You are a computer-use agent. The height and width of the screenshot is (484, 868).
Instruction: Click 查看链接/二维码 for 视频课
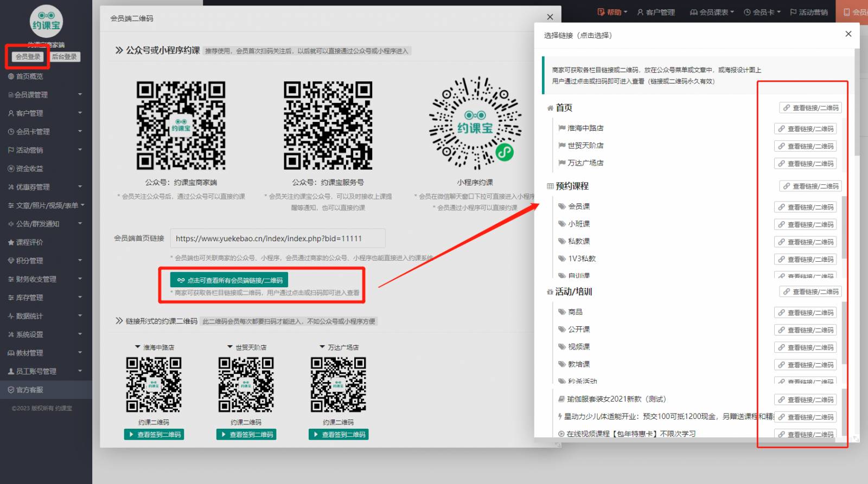point(805,347)
